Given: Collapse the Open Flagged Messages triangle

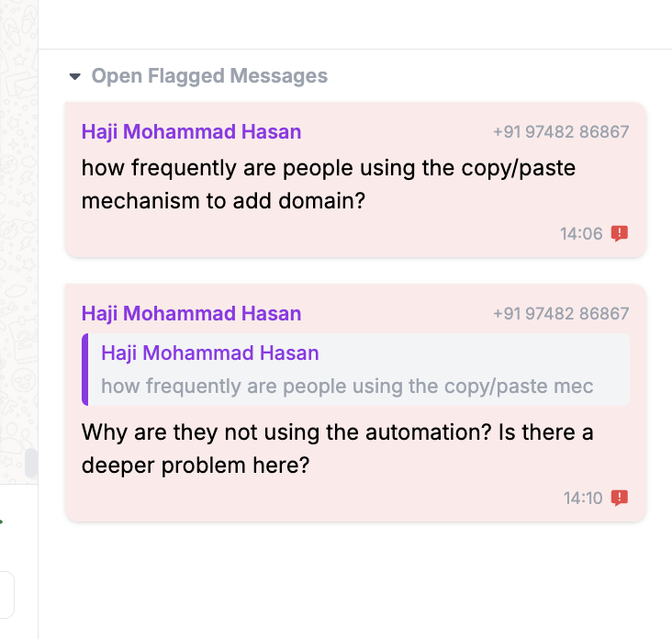Looking at the screenshot, I should tap(75, 76).
